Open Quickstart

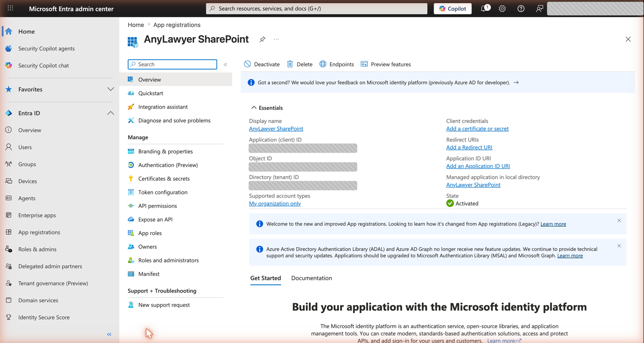pos(151,93)
